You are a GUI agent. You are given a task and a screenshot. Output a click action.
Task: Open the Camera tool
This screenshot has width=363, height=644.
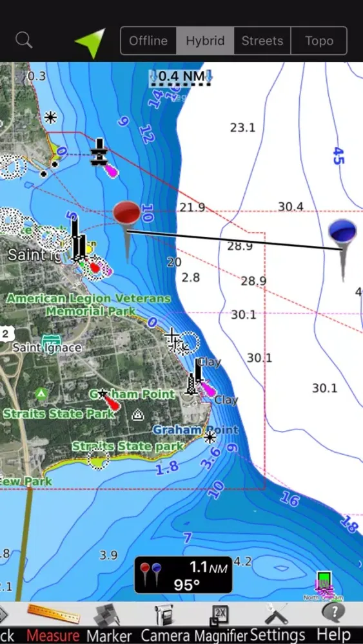click(x=165, y=623)
